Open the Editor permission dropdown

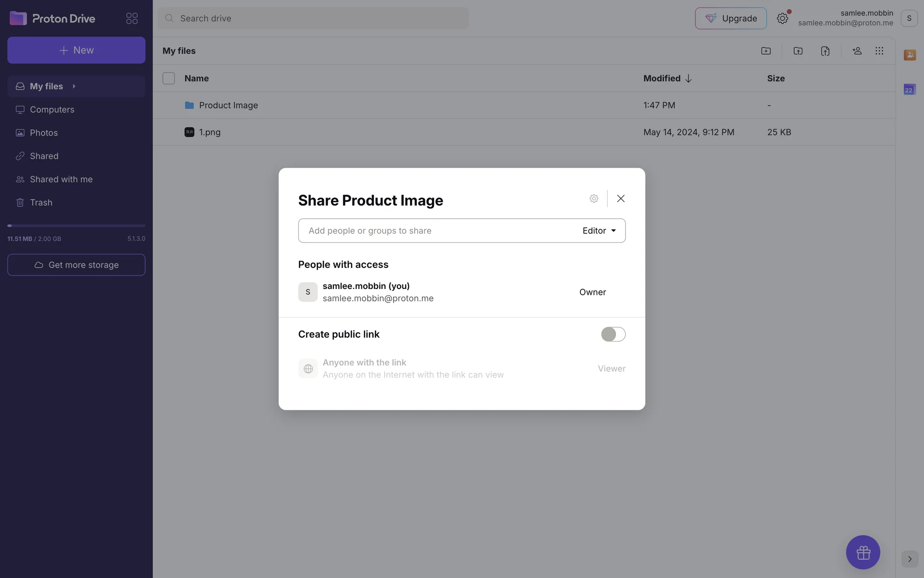[599, 231]
